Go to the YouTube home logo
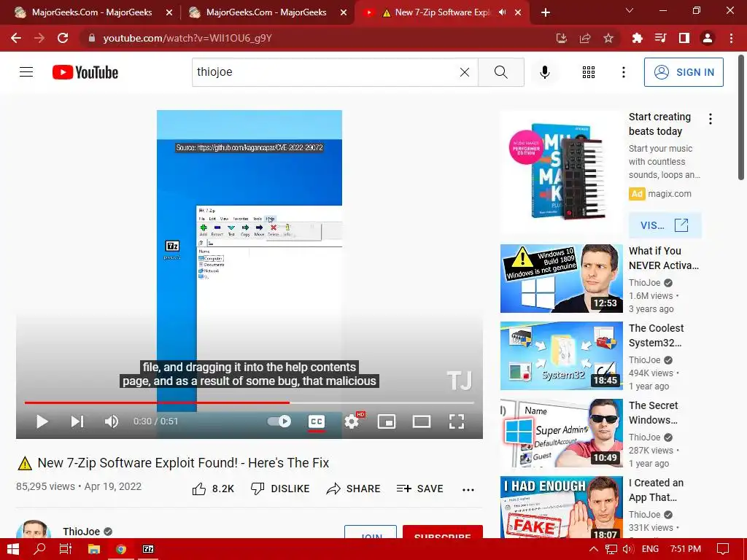Image resolution: width=747 pixels, height=560 pixels. pyautogui.click(x=85, y=72)
